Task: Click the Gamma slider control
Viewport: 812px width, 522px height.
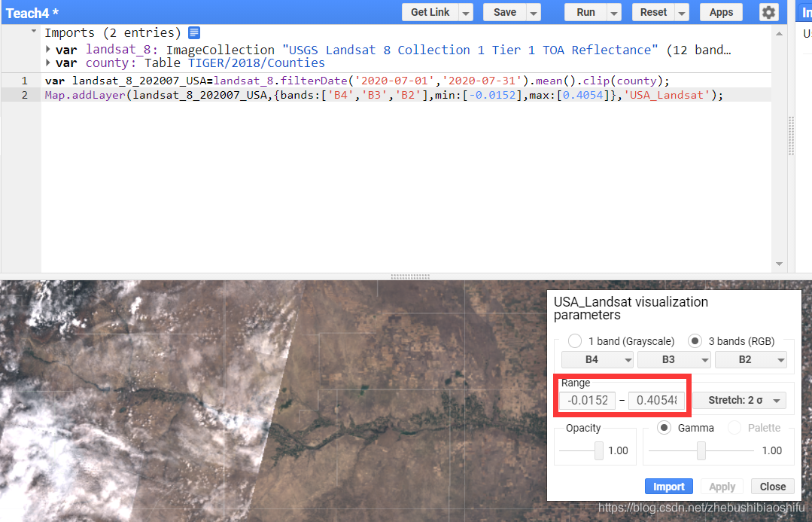Action: [702, 450]
